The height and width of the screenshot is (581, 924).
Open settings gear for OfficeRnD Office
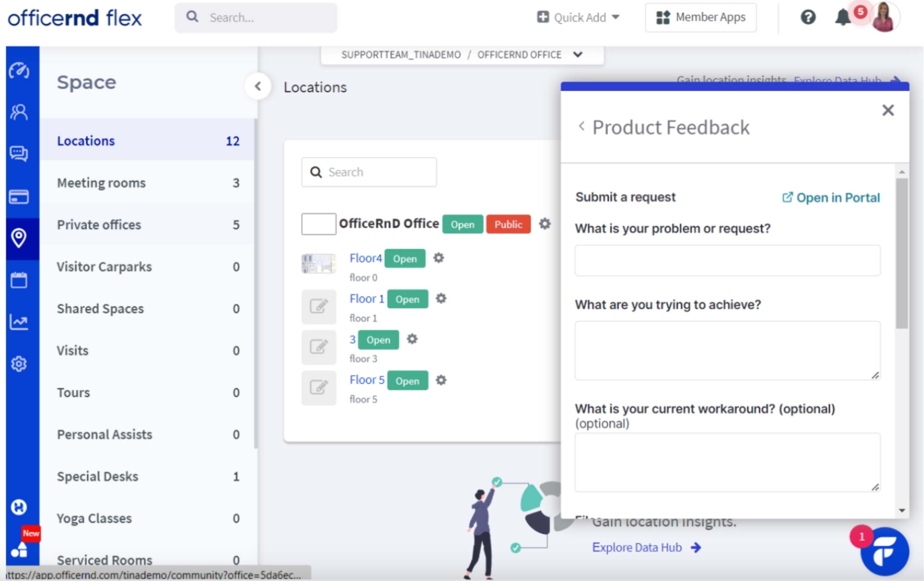tap(545, 224)
